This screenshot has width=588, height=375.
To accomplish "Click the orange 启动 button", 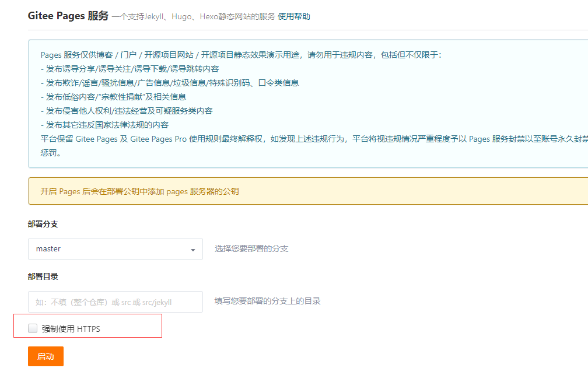I will (45, 356).
